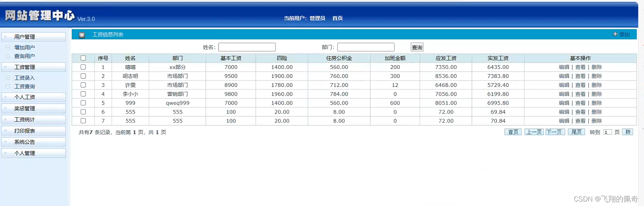
Task: Check the checkbox for row 999
Action: point(83,103)
